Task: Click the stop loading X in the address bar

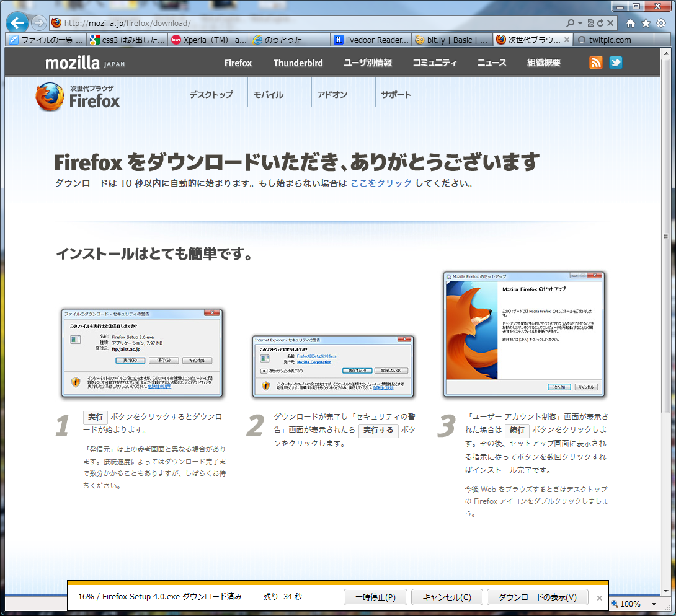Action: 610,23
